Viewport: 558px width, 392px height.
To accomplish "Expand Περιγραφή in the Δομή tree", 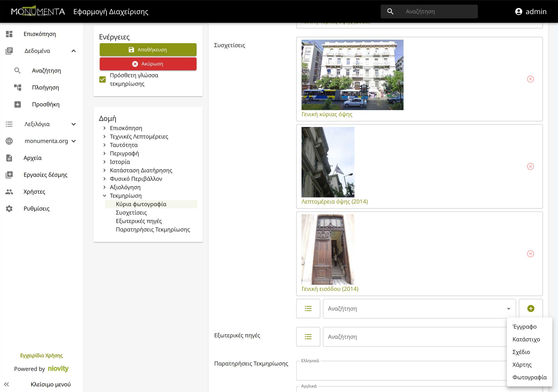I will 105,153.
